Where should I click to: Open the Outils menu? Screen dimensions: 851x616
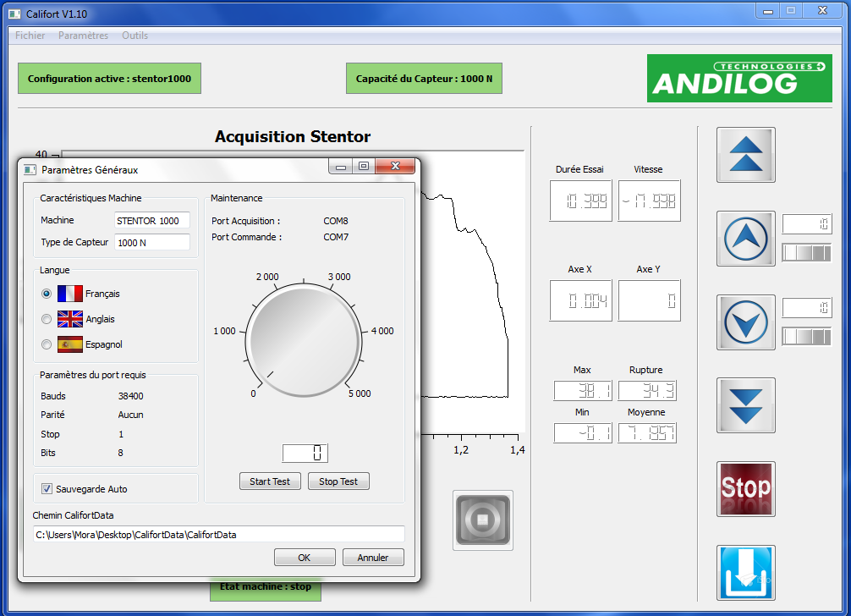(x=135, y=36)
